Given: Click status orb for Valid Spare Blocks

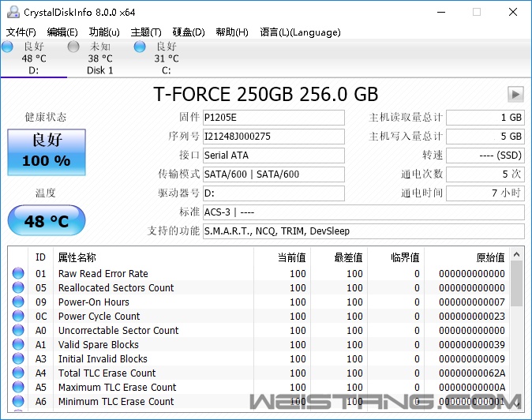Looking at the screenshot, I should click(x=18, y=344).
